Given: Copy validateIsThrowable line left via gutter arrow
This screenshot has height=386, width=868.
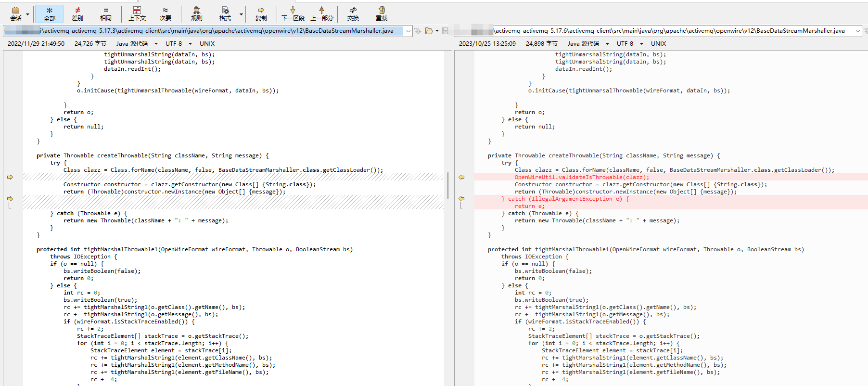Looking at the screenshot, I should [x=461, y=177].
